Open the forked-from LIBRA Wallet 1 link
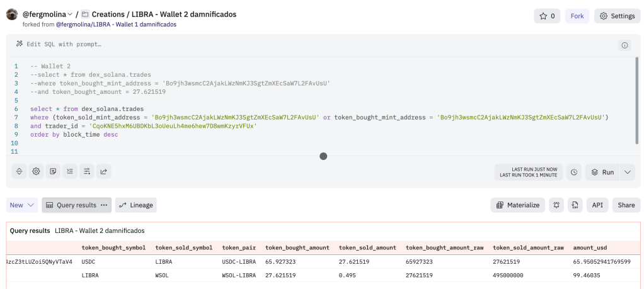 [116, 25]
